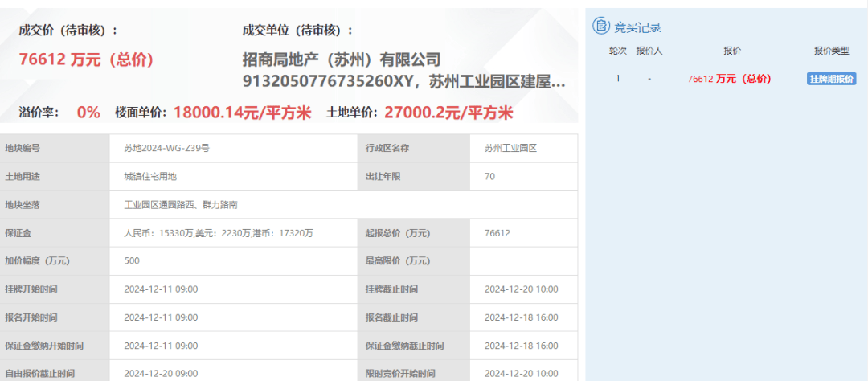
Task: Select the location 工业园区通园路西、群力路南
Action: point(181,205)
